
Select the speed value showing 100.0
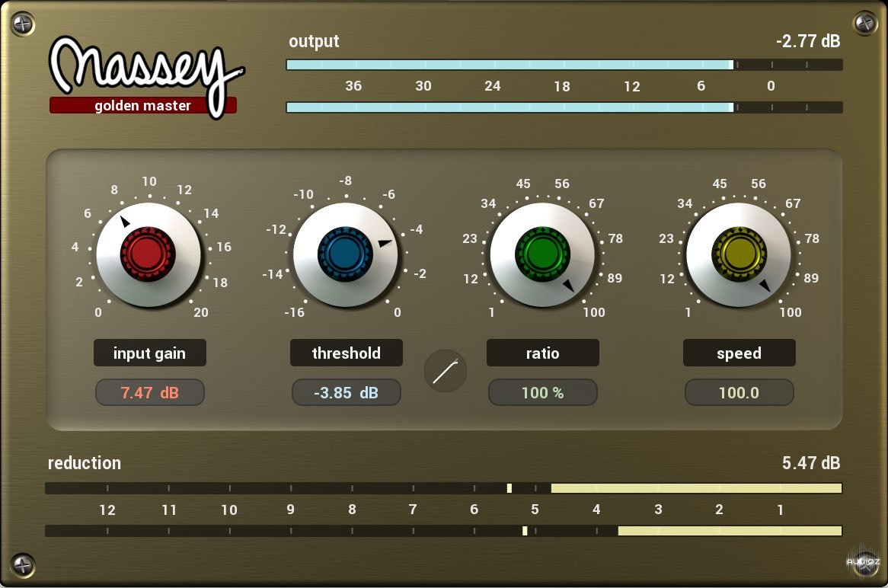tap(739, 392)
